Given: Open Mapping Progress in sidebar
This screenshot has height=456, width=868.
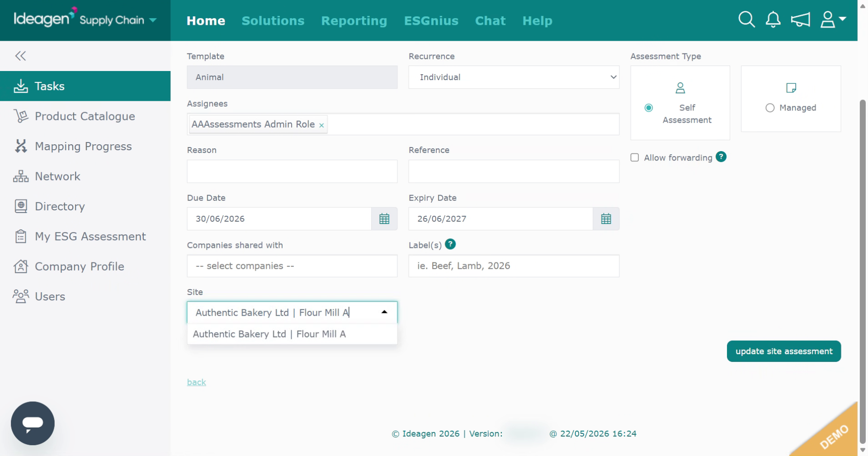Looking at the screenshot, I should [x=85, y=146].
